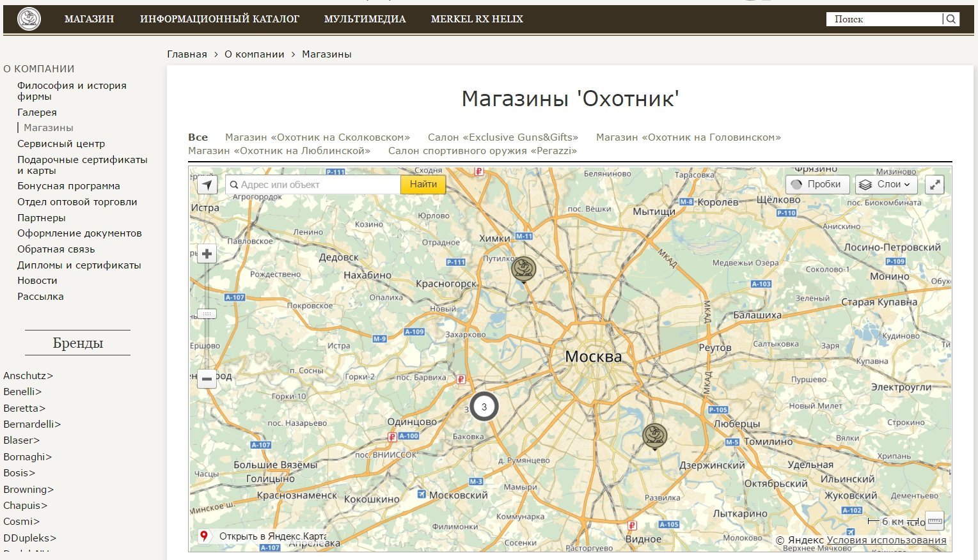
Task: Click Открыть в Яндекс.Картах link
Action: tap(272, 536)
